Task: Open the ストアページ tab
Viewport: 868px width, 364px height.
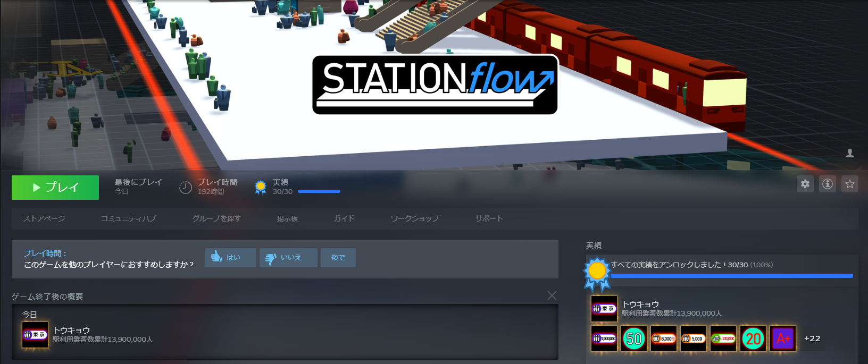Action: point(44,218)
